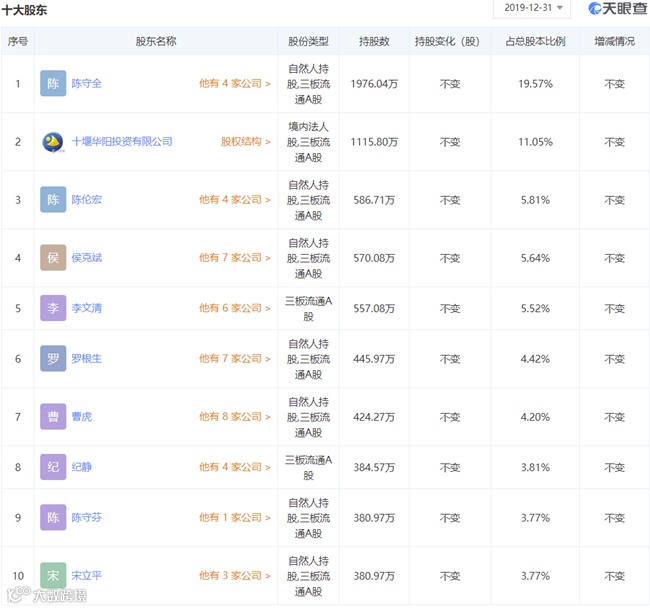Click the 宋 avatar icon
The width and height of the screenshot is (650, 609).
tap(53, 575)
